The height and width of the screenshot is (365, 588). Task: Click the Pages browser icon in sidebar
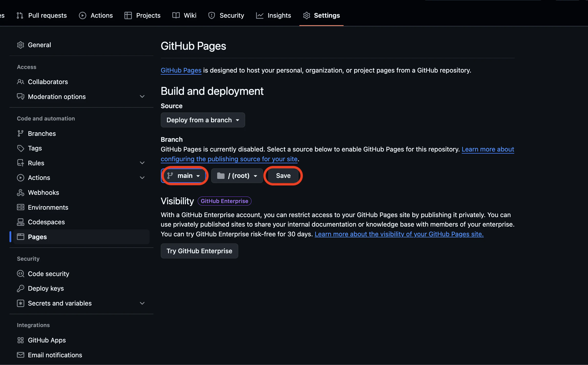tap(20, 237)
